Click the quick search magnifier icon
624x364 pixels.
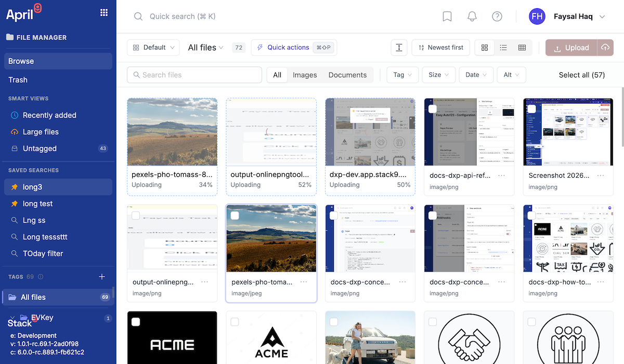[138, 17]
